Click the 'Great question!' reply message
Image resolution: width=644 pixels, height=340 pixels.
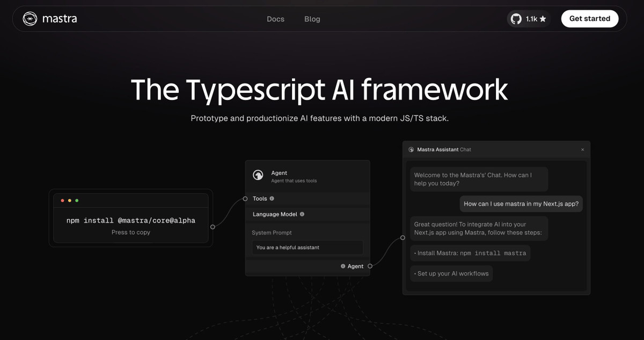[x=479, y=228]
